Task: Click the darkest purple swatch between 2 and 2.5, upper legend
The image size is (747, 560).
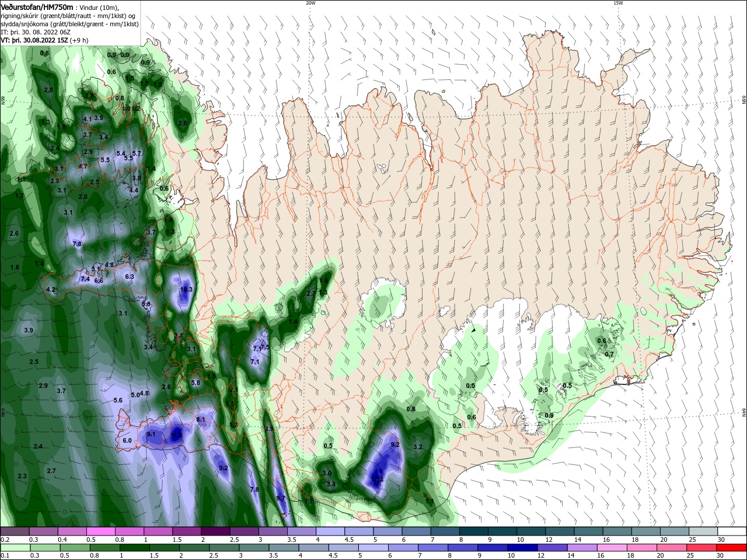Action: (215, 531)
